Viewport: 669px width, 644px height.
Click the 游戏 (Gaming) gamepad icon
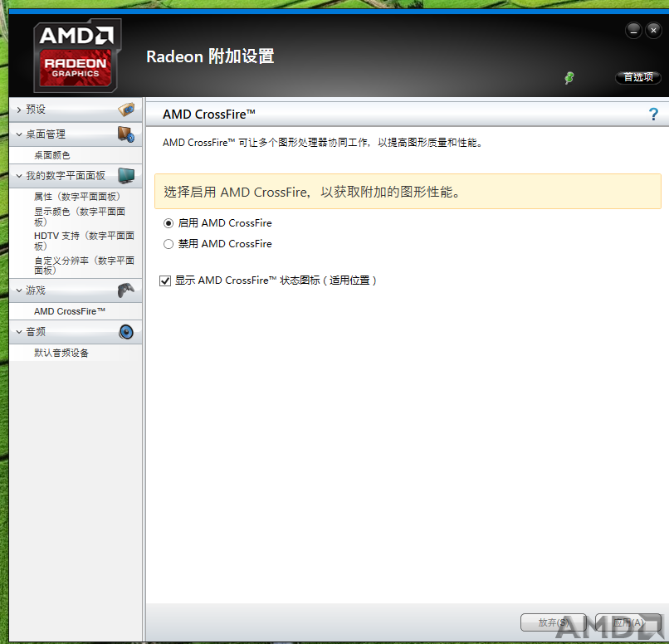126,290
